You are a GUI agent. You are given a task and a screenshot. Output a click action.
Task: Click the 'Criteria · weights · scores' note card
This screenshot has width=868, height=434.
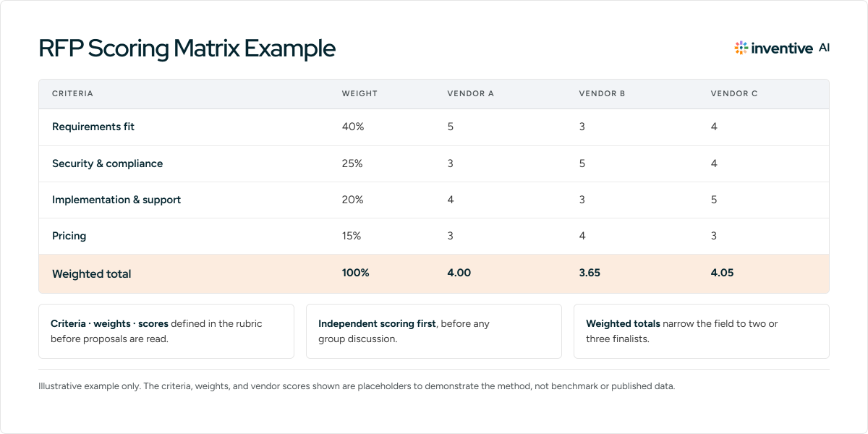pos(166,331)
